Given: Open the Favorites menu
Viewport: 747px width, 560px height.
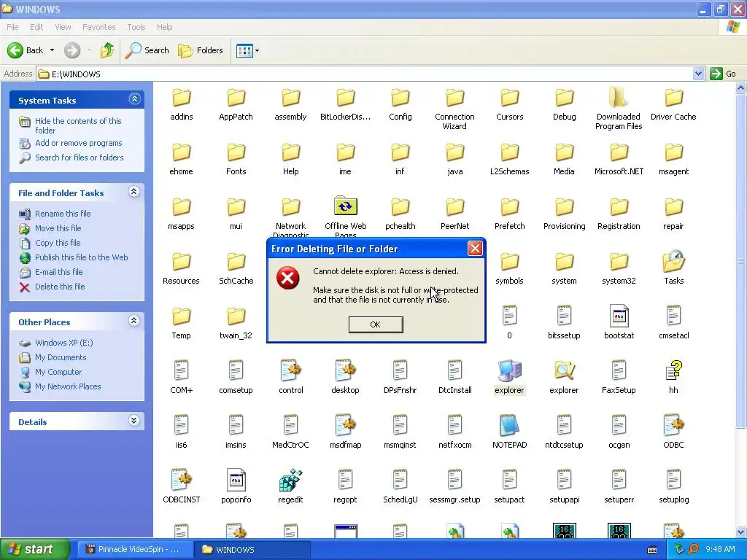Looking at the screenshot, I should click(x=98, y=27).
